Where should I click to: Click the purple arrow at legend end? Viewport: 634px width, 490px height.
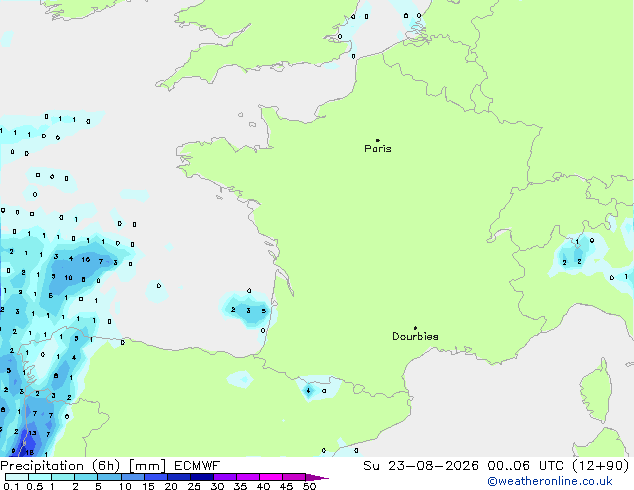pos(317,477)
